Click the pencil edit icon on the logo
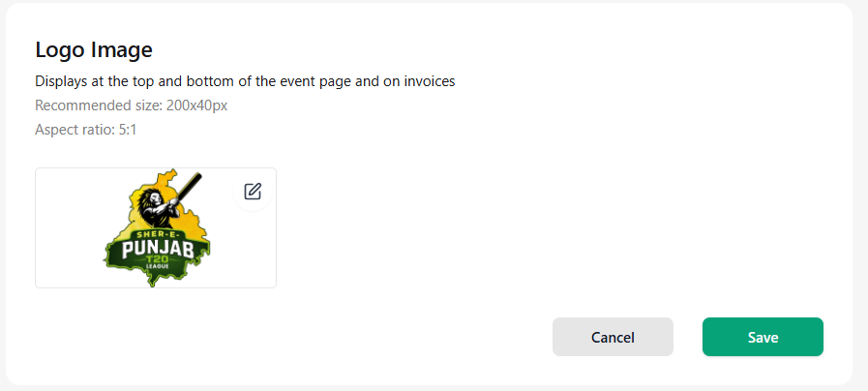 (x=253, y=192)
